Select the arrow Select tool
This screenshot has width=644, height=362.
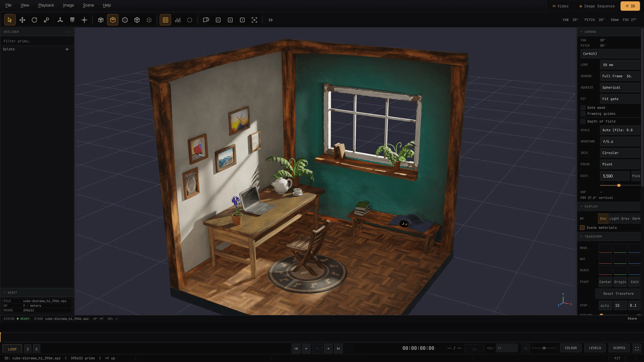10,20
